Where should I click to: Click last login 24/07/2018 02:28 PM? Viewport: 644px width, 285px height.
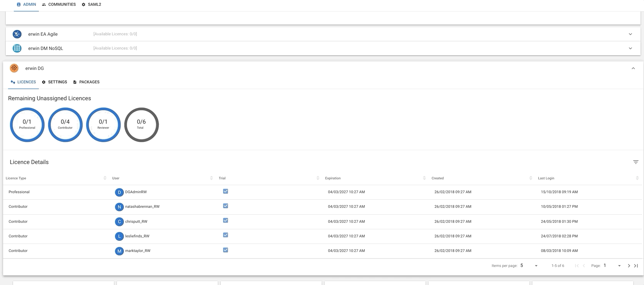559,236
